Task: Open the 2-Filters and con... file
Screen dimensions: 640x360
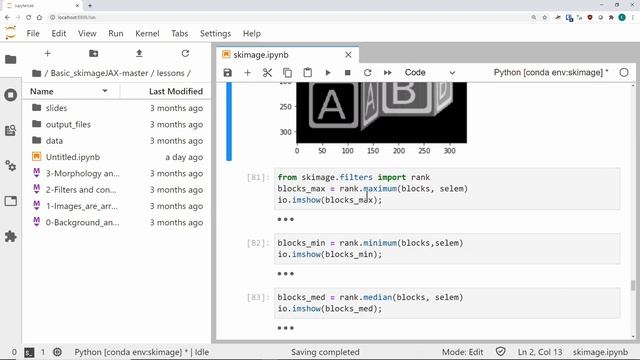Action: [x=117, y=189]
